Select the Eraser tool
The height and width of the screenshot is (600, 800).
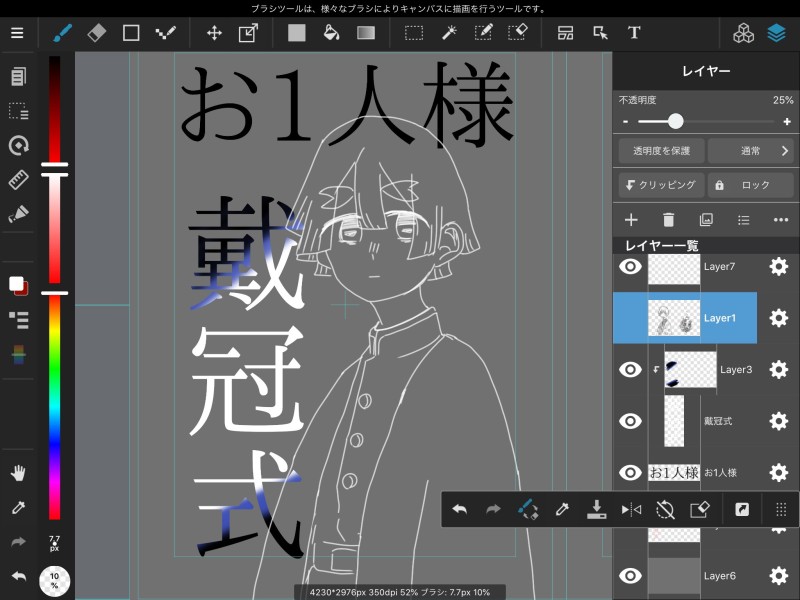pyautogui.click(x=97, y=33)
